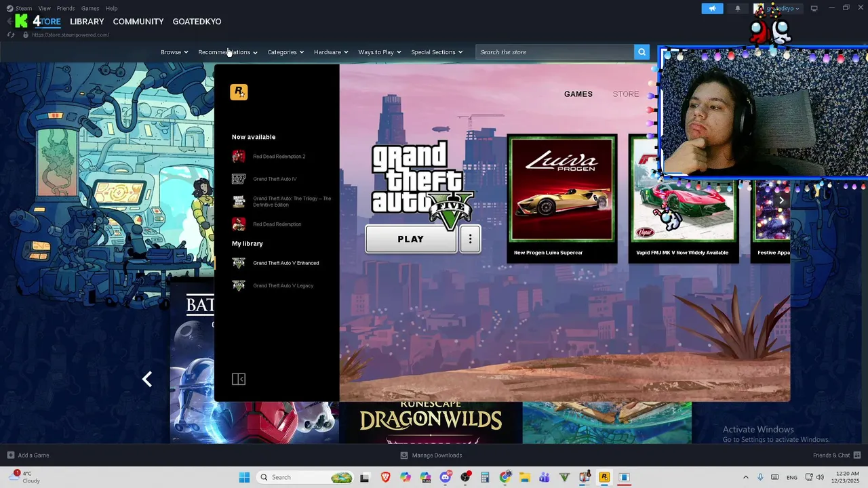Click the PLAY button for GTA V

(411, 239)
